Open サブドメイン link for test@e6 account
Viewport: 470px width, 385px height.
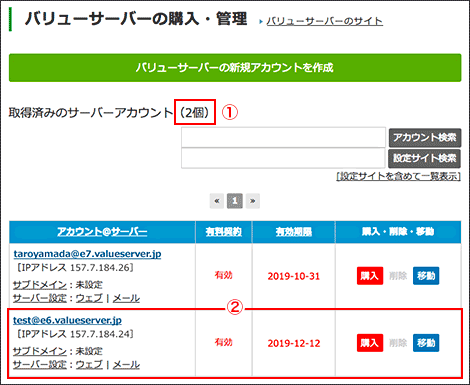(x=40, y=351)
